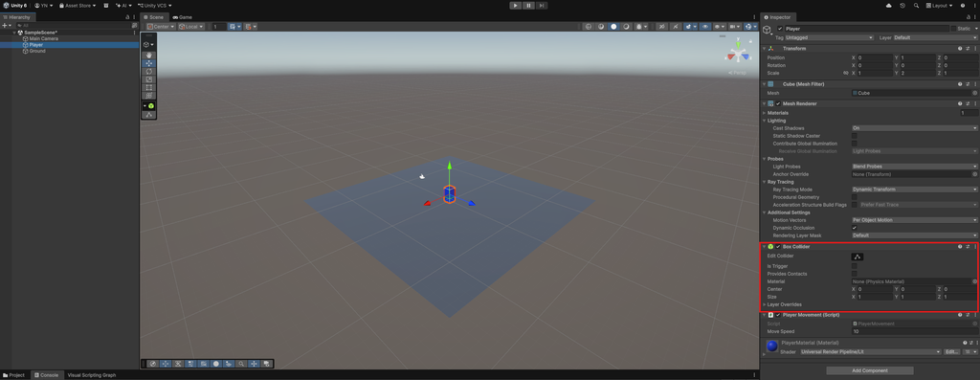Switch to the Game tab

point(183,17)
